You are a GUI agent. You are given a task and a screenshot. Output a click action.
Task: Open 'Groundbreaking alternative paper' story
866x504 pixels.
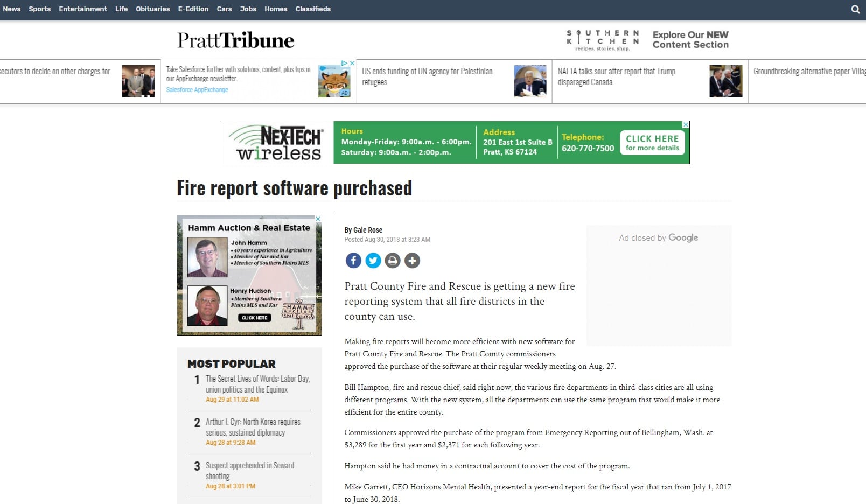809,71
